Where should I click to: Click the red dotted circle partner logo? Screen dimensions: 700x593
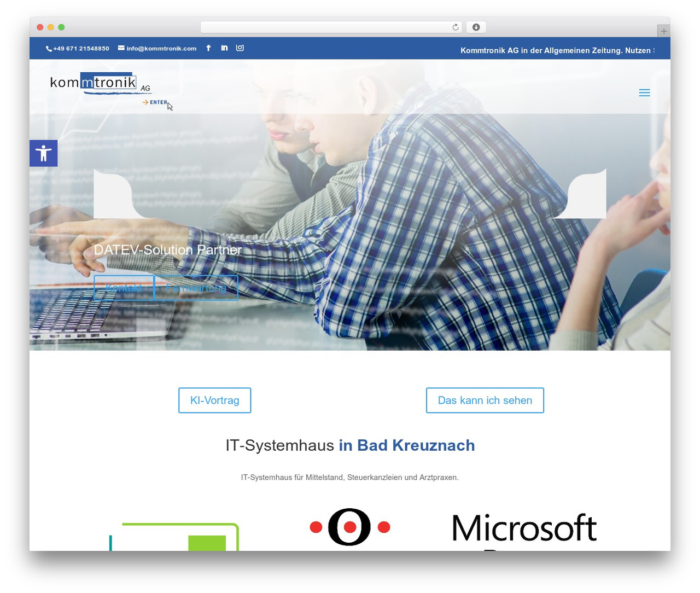pos(350,527)
